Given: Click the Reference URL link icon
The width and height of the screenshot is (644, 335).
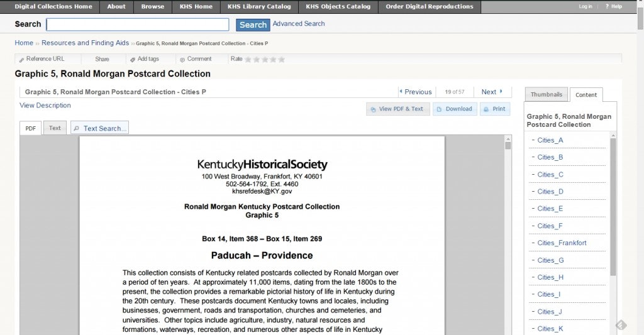Looking at the screenshot, I should click(x=22, y=60).
